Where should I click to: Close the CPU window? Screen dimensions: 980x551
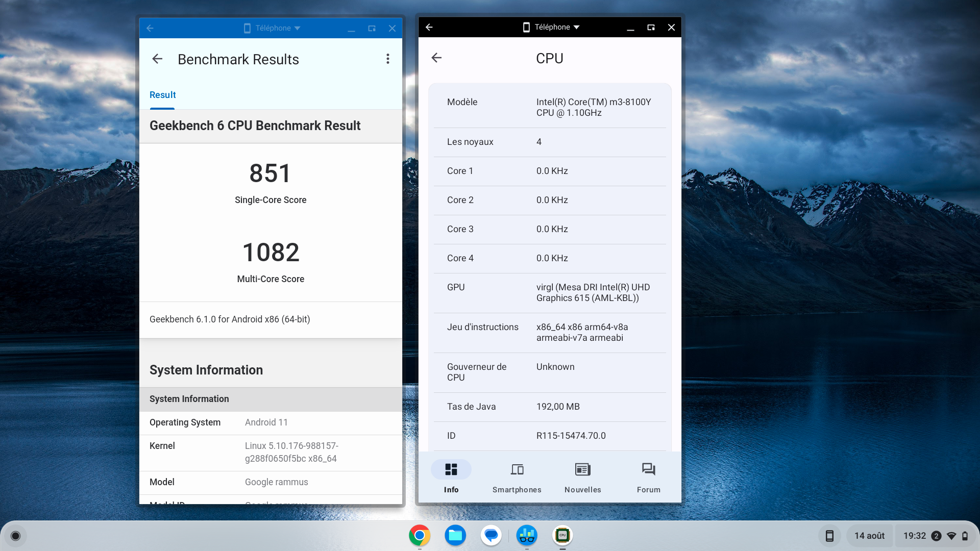671,27
